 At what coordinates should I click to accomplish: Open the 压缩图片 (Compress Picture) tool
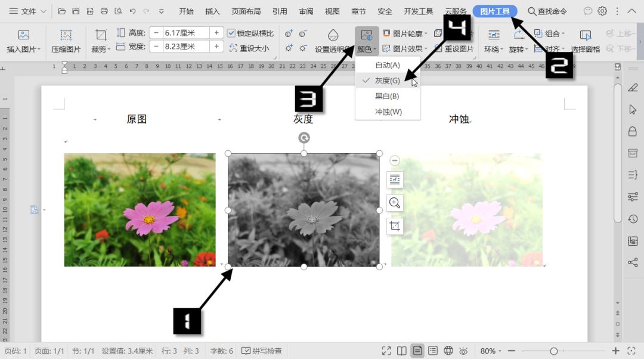[66, 41]
